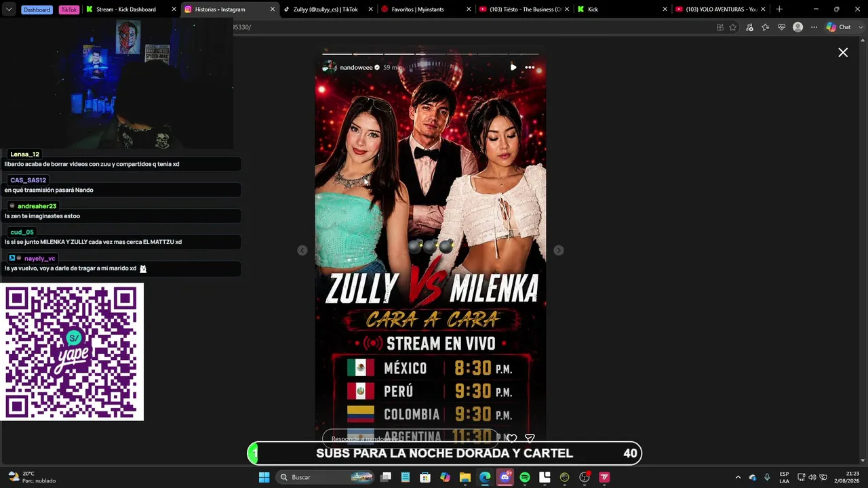Advance to the next story

pyautogui.click(x=558, y=250)
